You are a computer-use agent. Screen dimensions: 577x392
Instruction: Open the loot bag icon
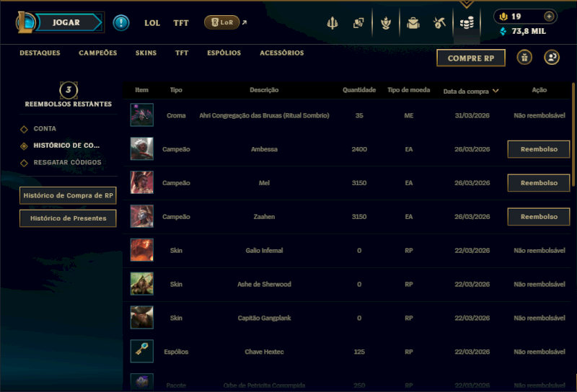[x=413, y=23]
